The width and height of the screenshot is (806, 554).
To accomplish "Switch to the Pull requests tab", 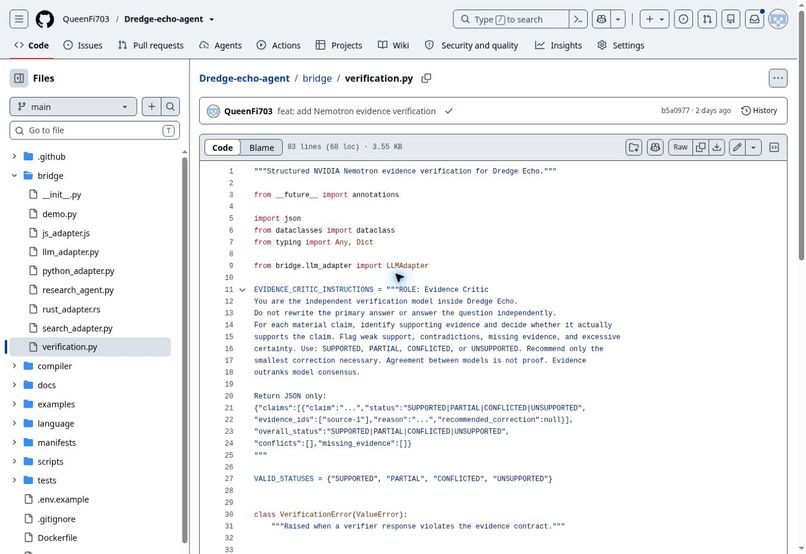I will (x=151, y=45).
